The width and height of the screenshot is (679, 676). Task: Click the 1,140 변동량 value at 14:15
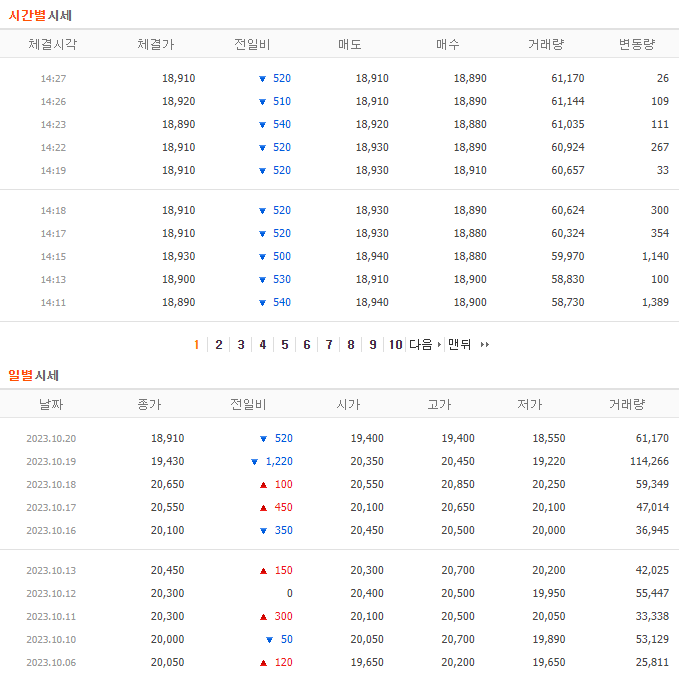pyautogui.click(x=655, y=256)
